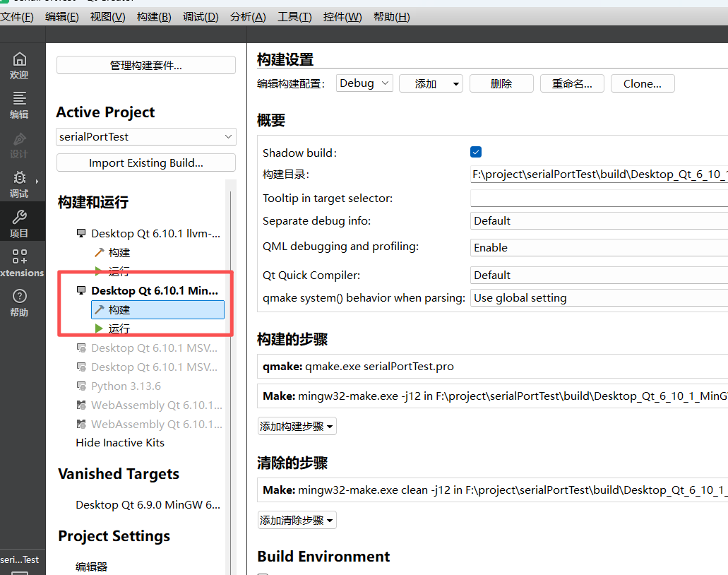The image size is (728, 575).
Task: Open the Qt Quick Compiler dropdown
Action: [599, 275]
